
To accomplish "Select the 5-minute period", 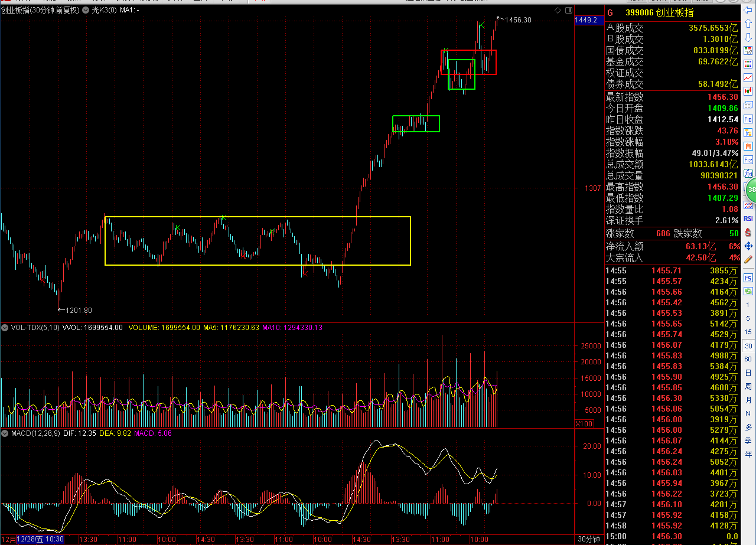I will point(748,318).
